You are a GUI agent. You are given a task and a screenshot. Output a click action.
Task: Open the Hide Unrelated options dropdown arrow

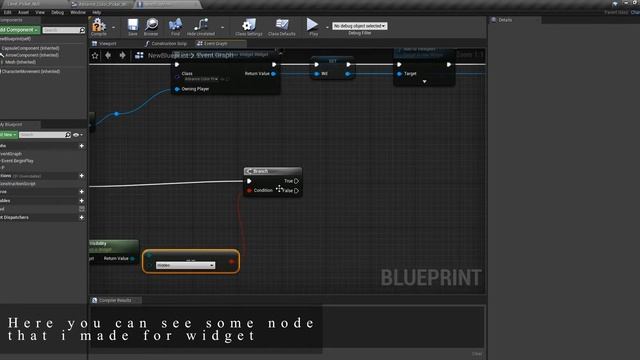pyautogui.click(x=222, y=28)
